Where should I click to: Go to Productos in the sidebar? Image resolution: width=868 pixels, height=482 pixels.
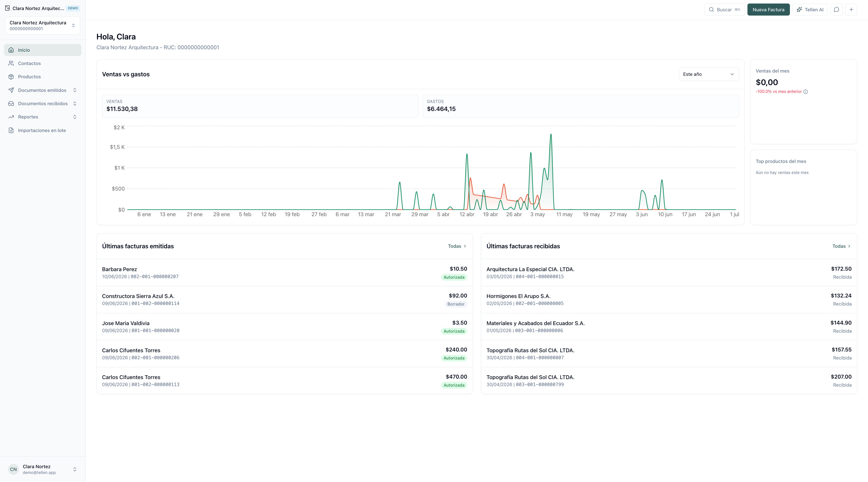42,77
